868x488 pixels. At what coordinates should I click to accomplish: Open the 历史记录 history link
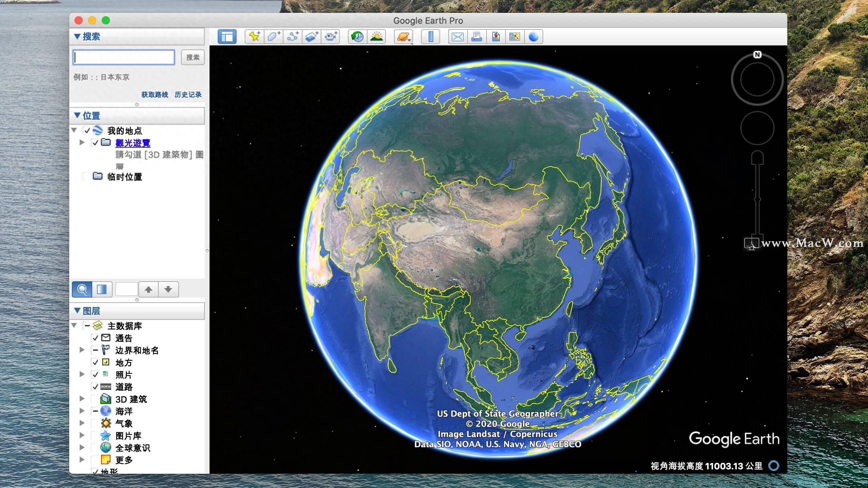pyautogui.click(x=188, y=95)
